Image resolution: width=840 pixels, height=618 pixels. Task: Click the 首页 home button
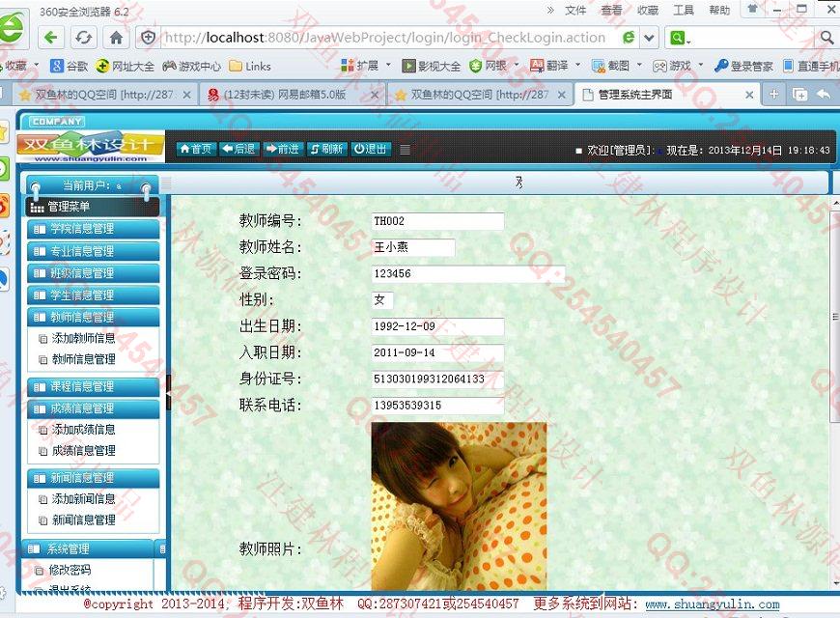coord(196,149)
